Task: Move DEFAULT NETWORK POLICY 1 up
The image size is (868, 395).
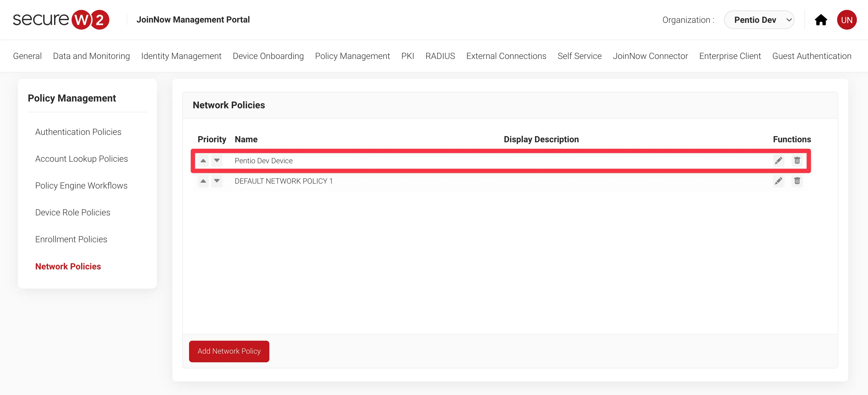Action: (x=203, y=181)
